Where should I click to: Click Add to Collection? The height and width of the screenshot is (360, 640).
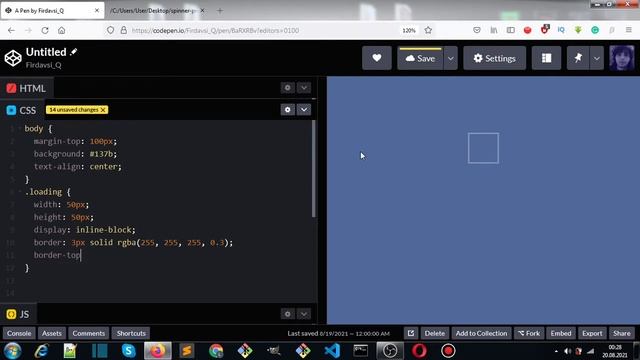pyautogui.click(x=481, y=333)
